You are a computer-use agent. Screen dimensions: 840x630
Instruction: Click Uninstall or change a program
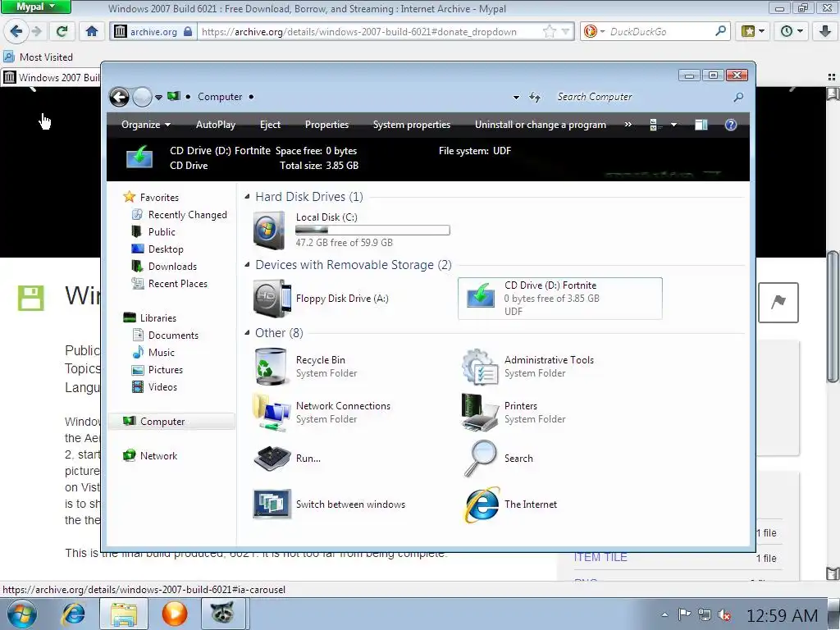pyautogui.click(x=541, y=125)
